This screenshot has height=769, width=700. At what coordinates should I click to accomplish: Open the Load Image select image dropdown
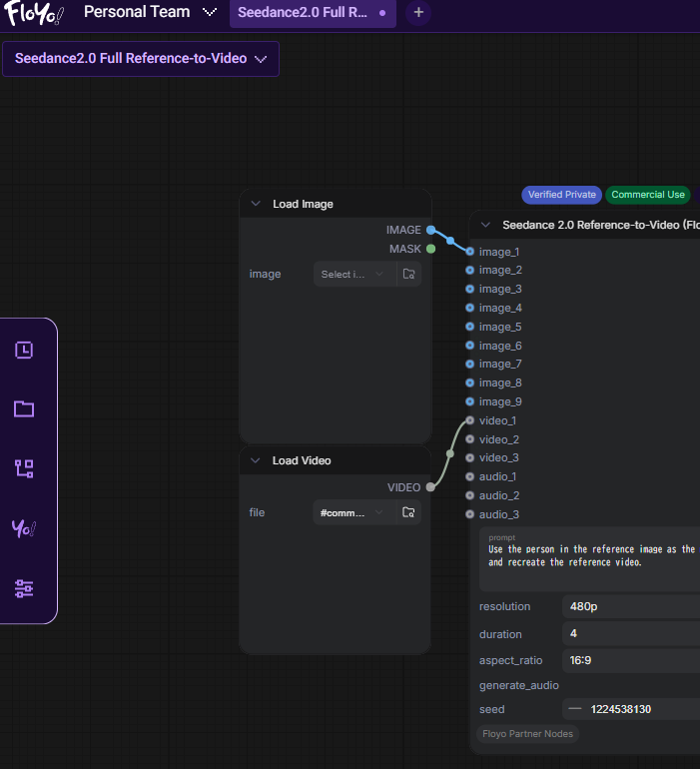(354, 275)
